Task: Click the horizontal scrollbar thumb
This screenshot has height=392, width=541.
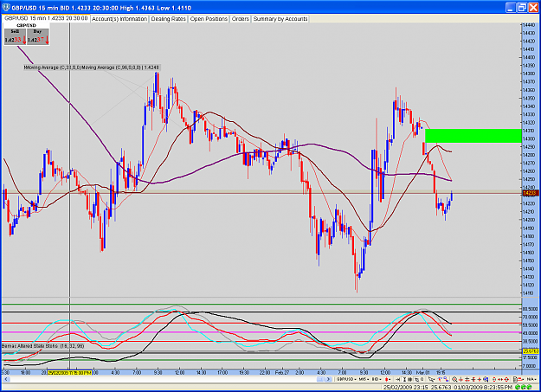Action: coord(320,379)
